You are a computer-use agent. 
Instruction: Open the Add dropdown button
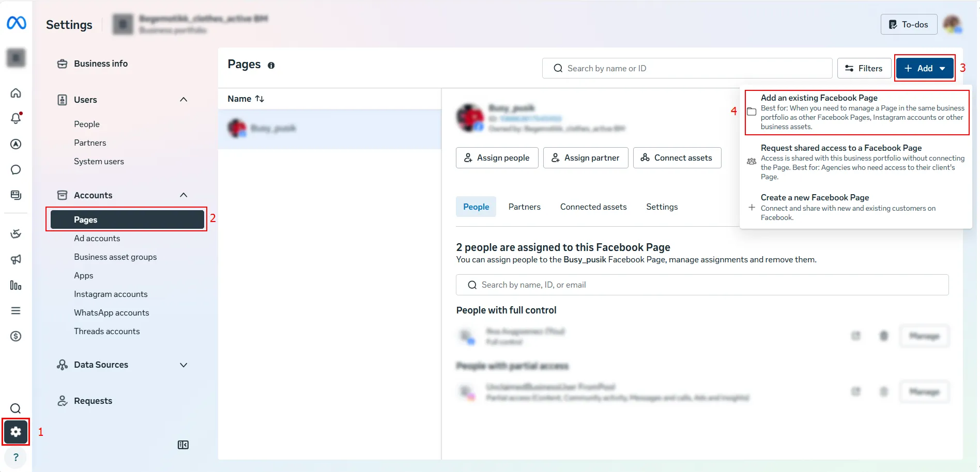tap(925, 68)
